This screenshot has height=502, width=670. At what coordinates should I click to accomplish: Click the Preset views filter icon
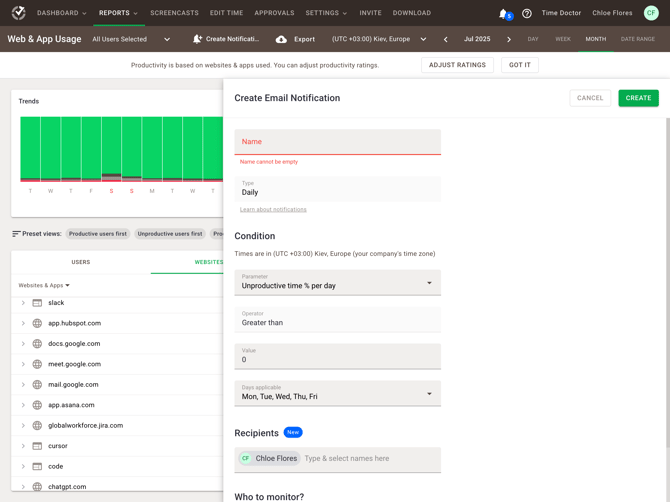(16, 234)
